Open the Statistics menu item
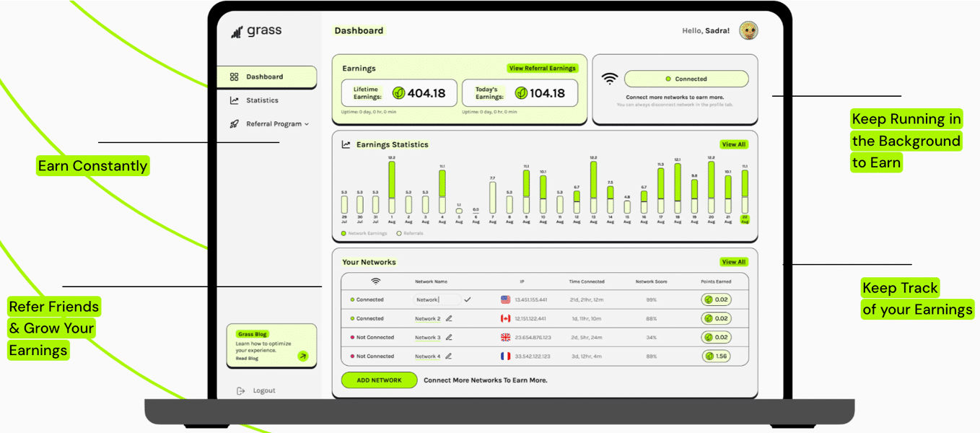The height and width of the screenshot is (433, 980). coord(262,100)
